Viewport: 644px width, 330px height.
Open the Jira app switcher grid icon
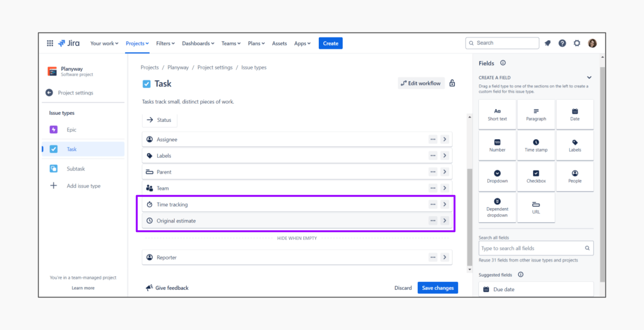tap(50, 43)
